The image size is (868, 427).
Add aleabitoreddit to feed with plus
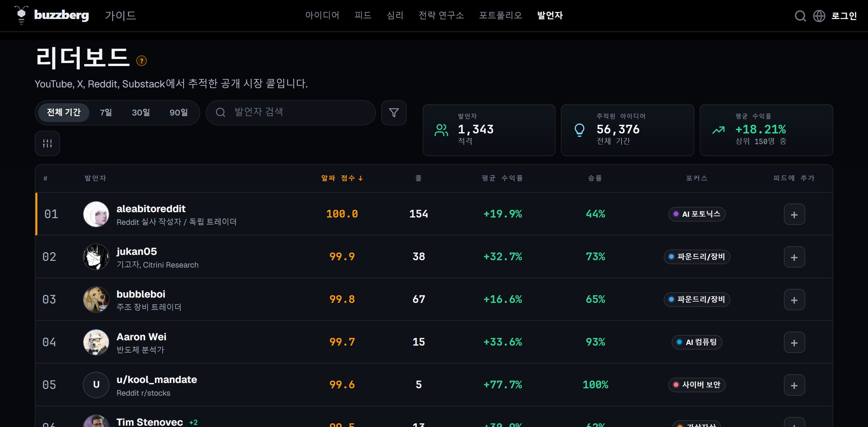click(794, 214)
